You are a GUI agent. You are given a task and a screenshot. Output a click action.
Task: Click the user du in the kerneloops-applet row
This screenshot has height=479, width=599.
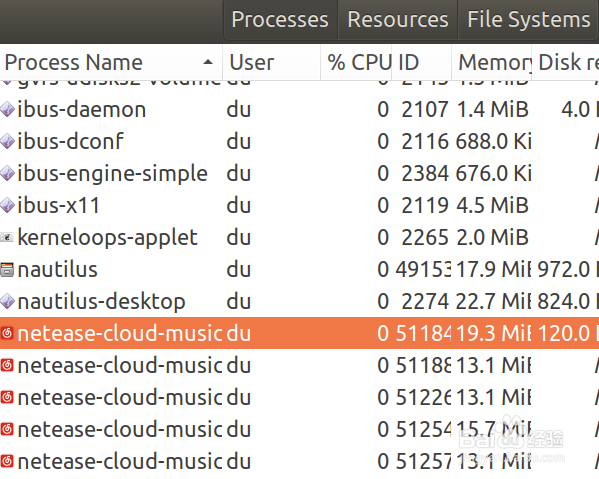[239, 238]
